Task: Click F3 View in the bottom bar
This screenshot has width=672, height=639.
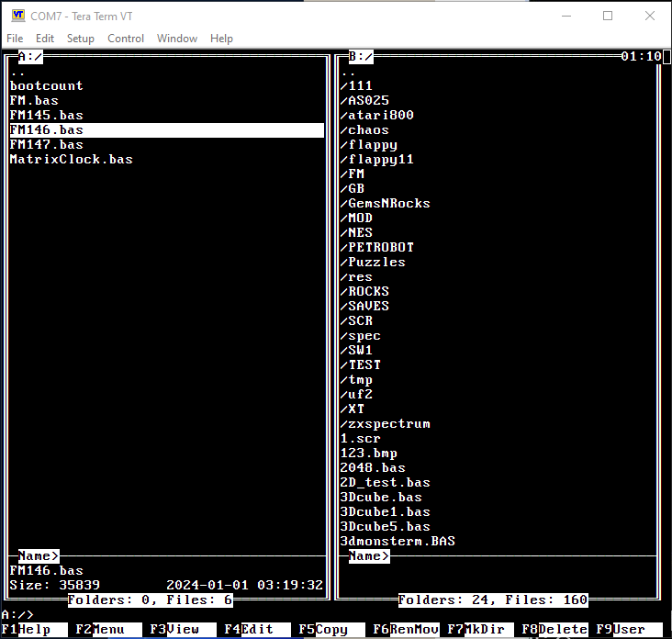Action: (x=182, y=630)
